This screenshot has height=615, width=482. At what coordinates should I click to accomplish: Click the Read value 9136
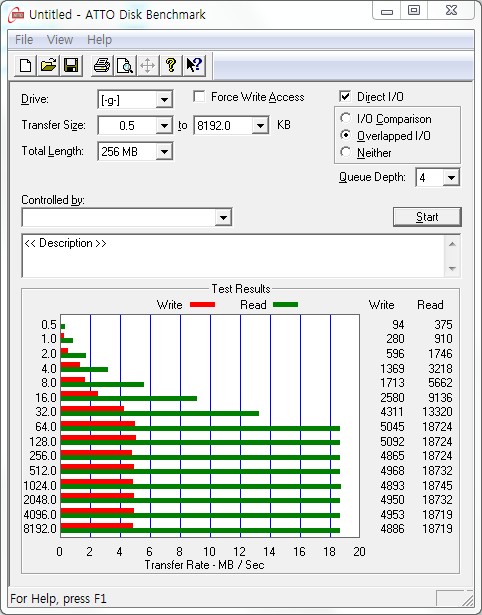440,398
